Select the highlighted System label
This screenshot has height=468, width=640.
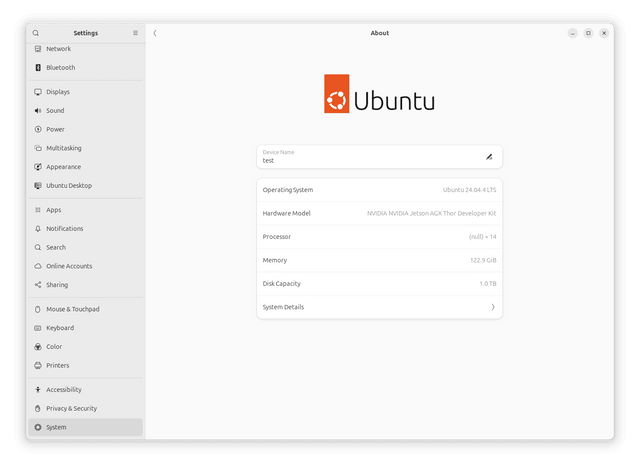pyautogui.click(x=56, y=428)
